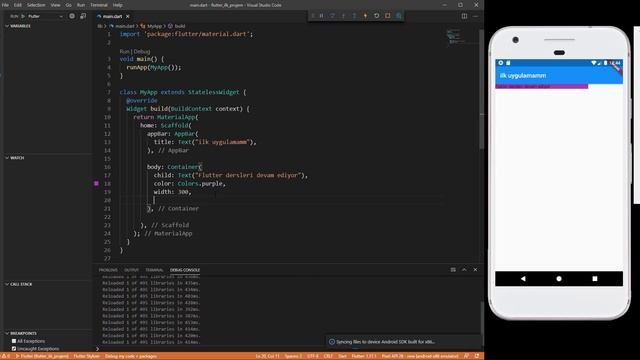The width and height of the screenshot is (640, 360).
Task: Click the UTF-8 encoding status item
Action: (x=313, y=356)
